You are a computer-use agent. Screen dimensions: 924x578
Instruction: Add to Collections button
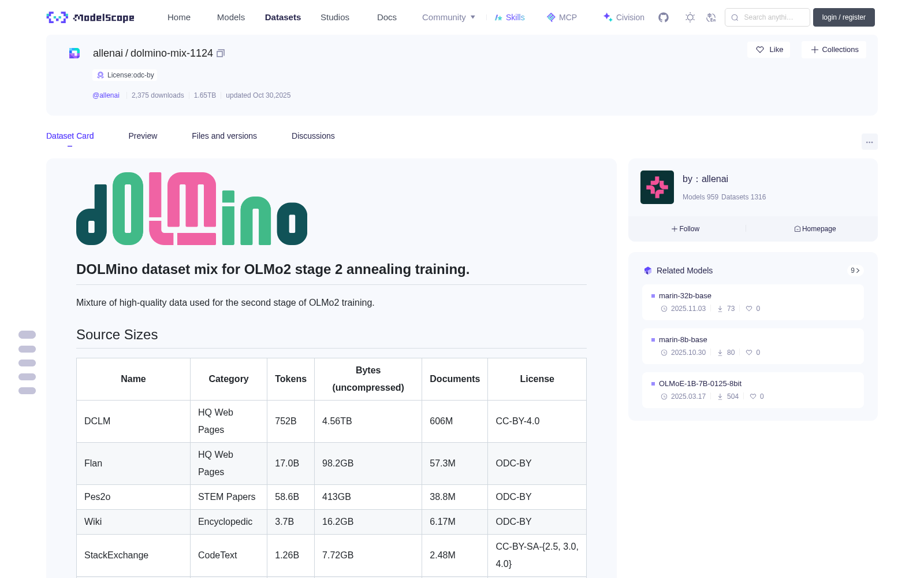834,50
